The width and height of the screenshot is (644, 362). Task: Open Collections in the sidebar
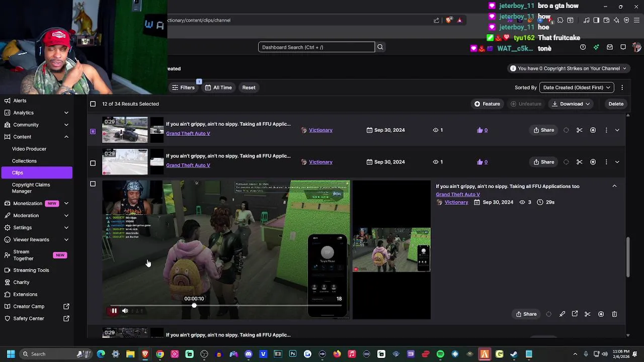coord(24,161)
